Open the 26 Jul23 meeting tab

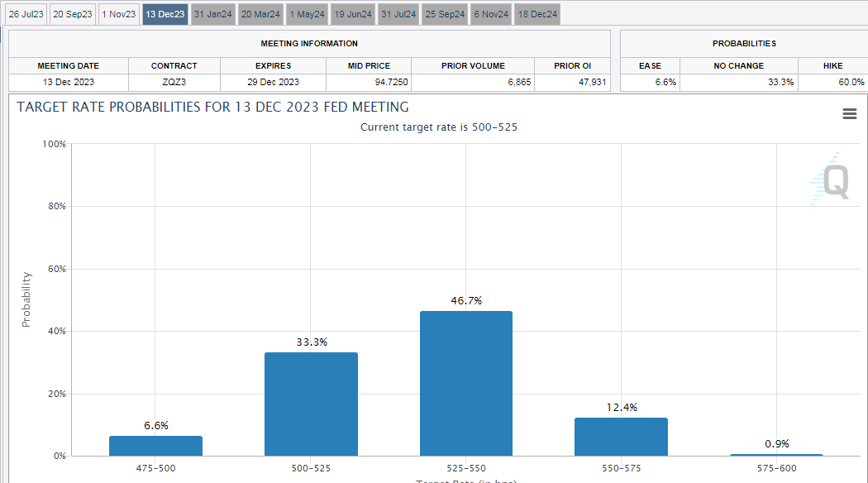coord(26,13)
